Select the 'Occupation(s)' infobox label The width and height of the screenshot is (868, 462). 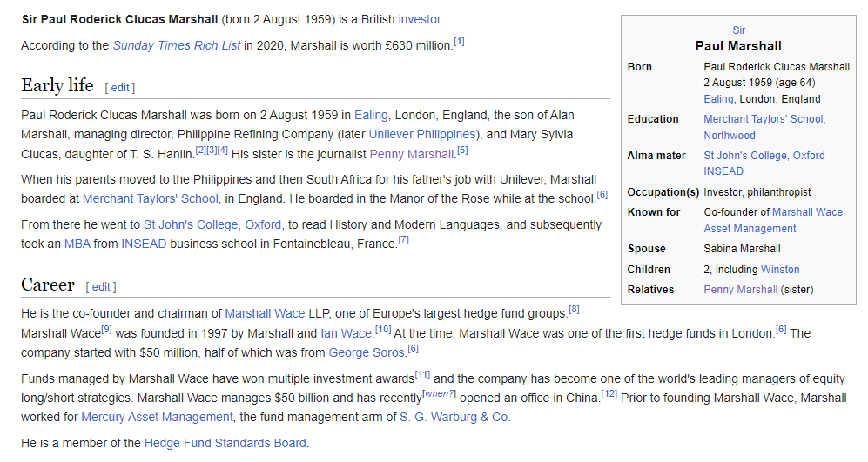click(x=663, y=192)
